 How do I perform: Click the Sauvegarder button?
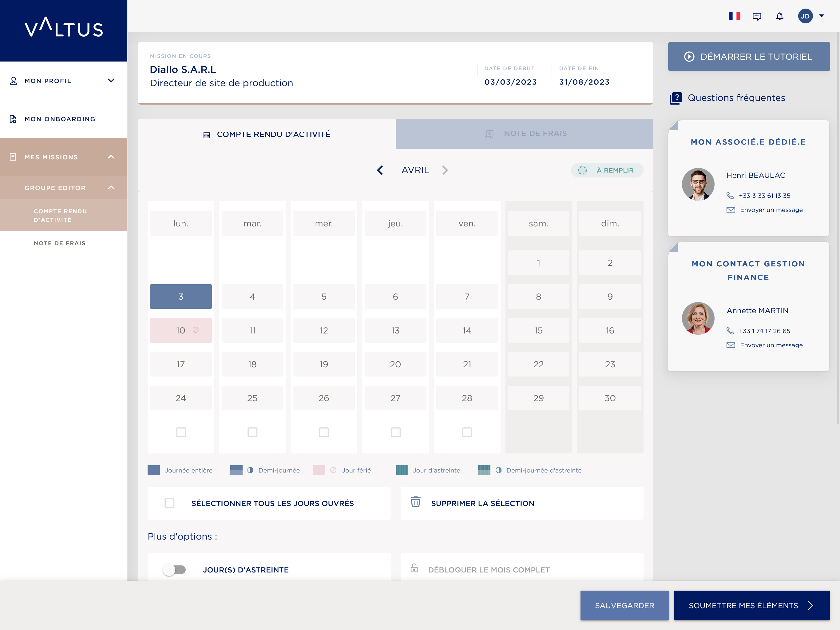click(624, 605)
